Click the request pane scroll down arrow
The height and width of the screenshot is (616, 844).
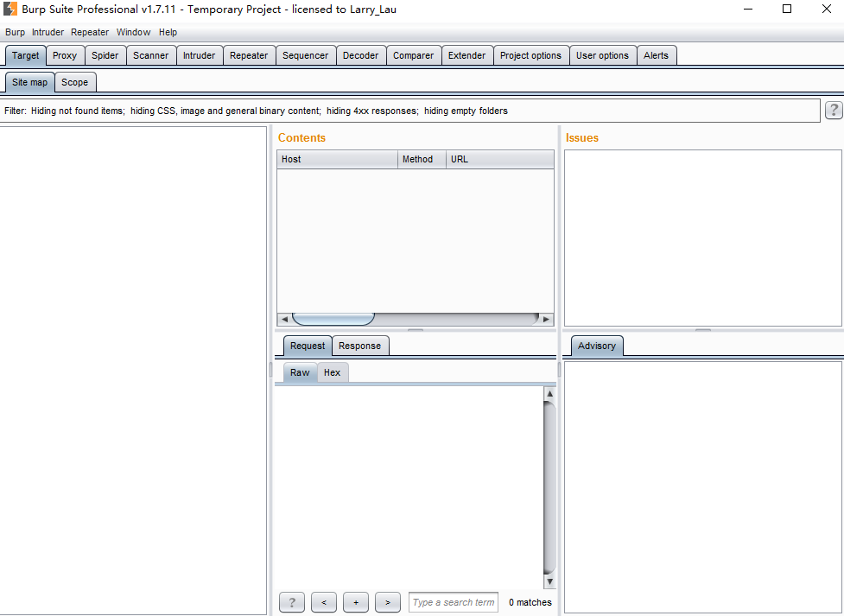[549, 581]
